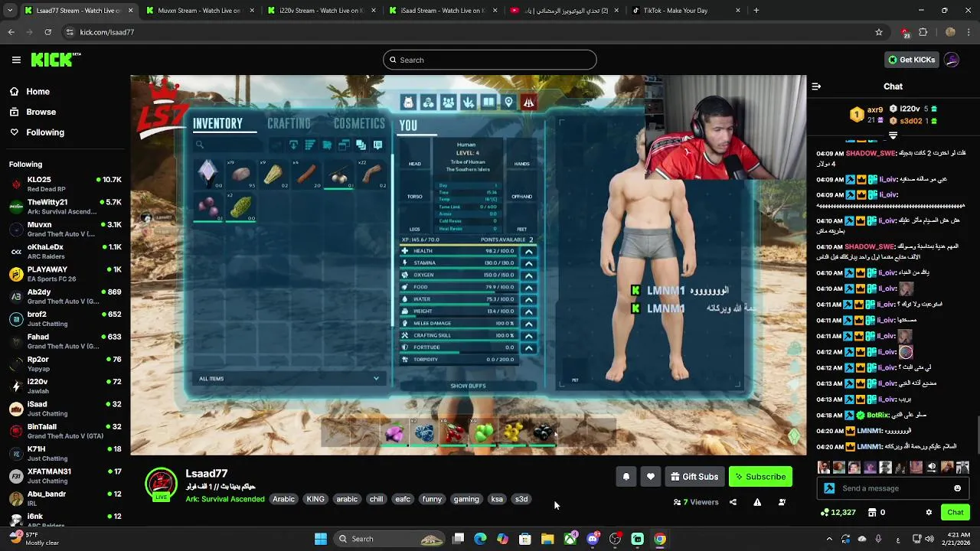
Task: Click the inventory transfer-all arrow icon
Action: 293,145
